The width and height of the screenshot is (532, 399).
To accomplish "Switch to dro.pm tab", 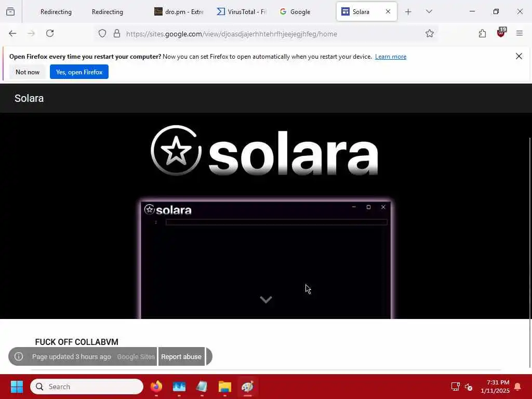I will pyautogui.click(x=179, y=12).
